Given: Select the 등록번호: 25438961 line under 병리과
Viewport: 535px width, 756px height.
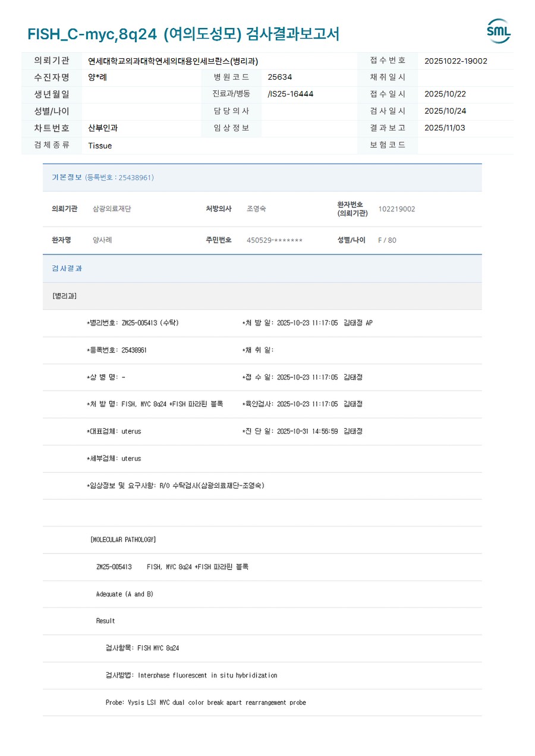Looking at the screenshot, I should tap(117, 350).
